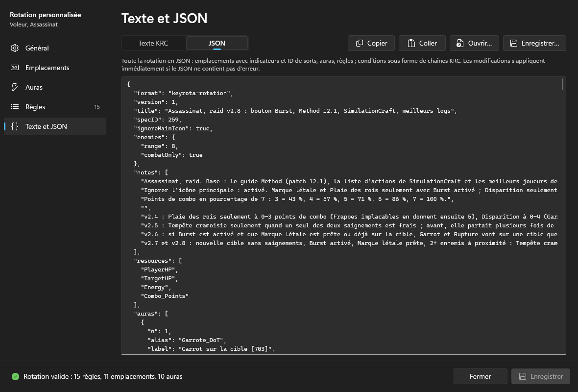Viewport: 578px width, 392px height.
Task: Click the Rotation personnalisée heading
Action: (46, 15)
